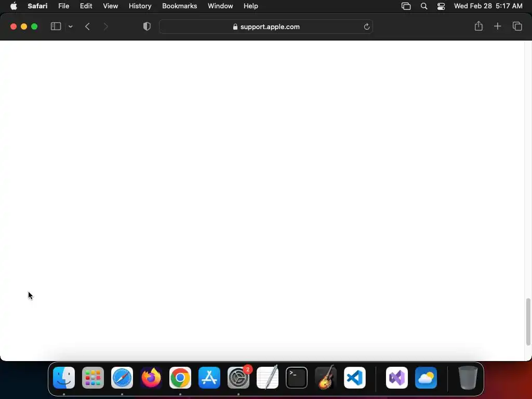Open Stage Manager from the menu bar
532x399 pixels.
(406, 6)
